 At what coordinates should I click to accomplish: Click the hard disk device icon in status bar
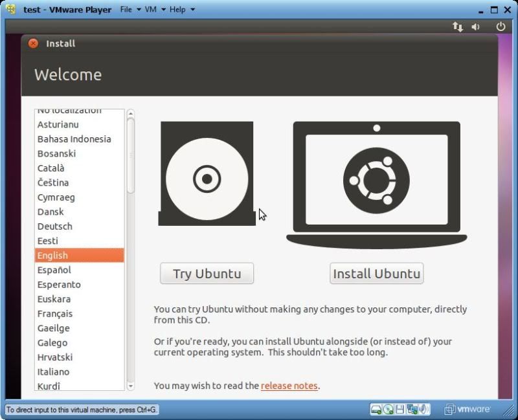coord(376,410)
